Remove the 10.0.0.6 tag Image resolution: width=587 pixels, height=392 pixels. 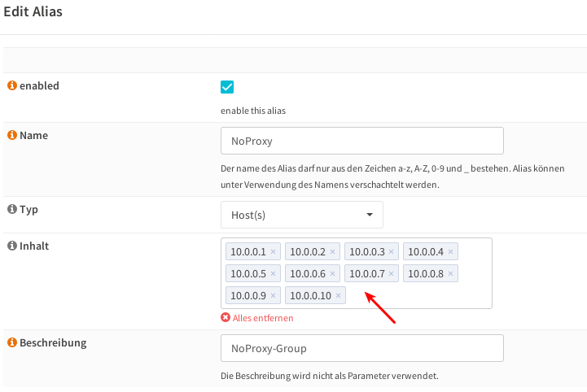pyautogui.click(x=332, y=274)
